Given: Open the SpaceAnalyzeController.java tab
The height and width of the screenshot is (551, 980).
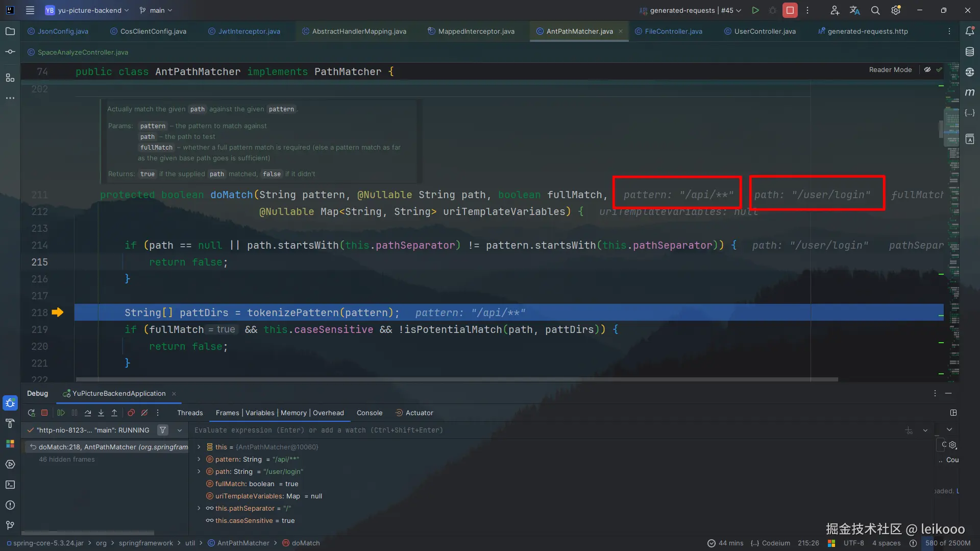Looking at the screenshot, I should (78, 52).
